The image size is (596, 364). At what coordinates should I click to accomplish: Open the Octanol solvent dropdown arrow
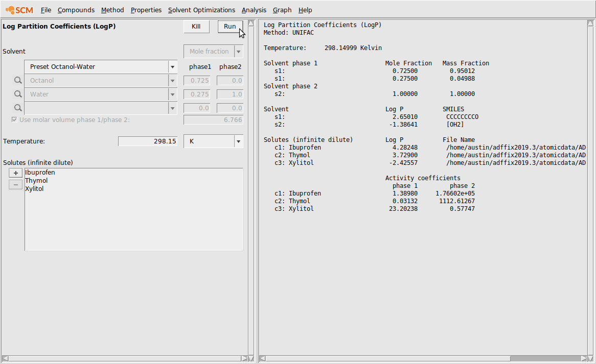(172, 81)
